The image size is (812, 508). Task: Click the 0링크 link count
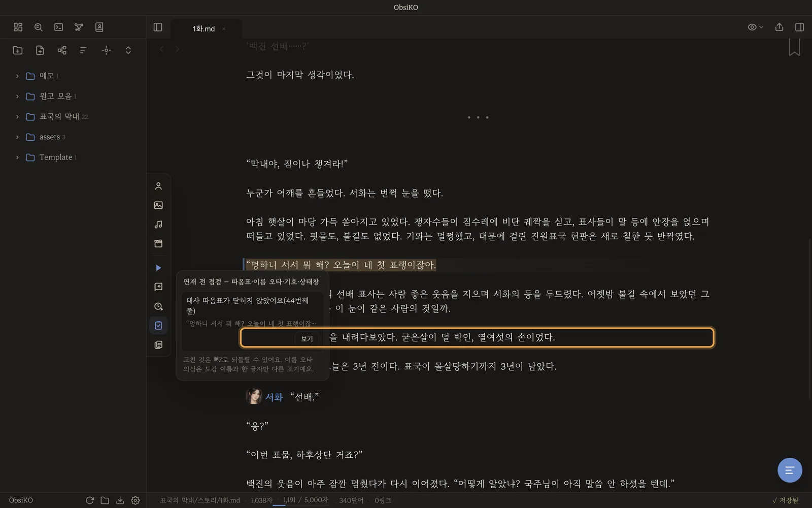(x=383, y=500)
